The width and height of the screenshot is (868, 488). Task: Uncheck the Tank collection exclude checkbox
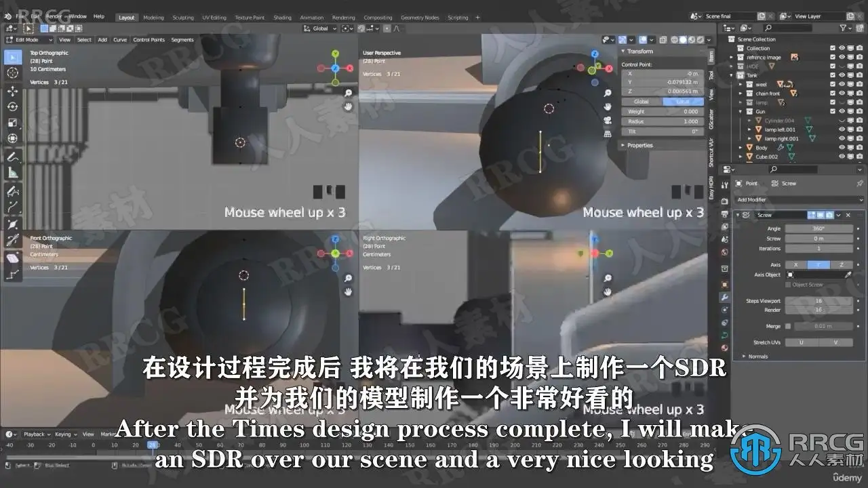coord(833,75)
